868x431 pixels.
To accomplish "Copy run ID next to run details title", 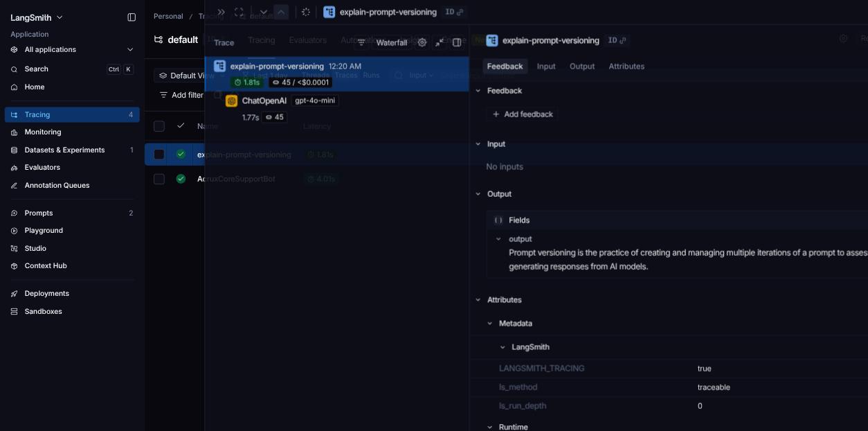I will (x=617, y=40).
